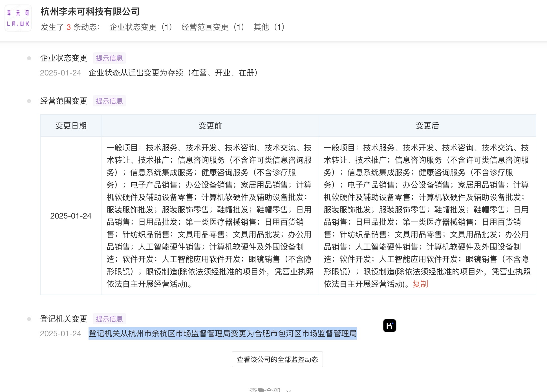Open company name 杭州李未可科技有限公司
This screenshot has width=547, height=392.
tap(90, 12)
